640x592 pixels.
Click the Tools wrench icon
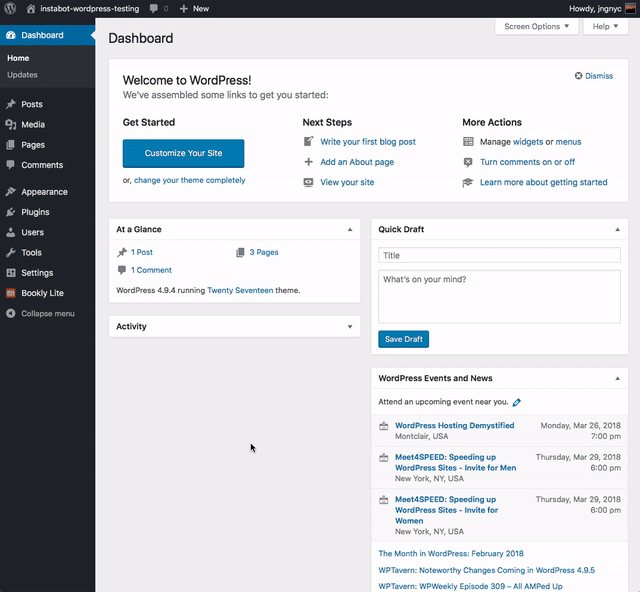[11, 252]
